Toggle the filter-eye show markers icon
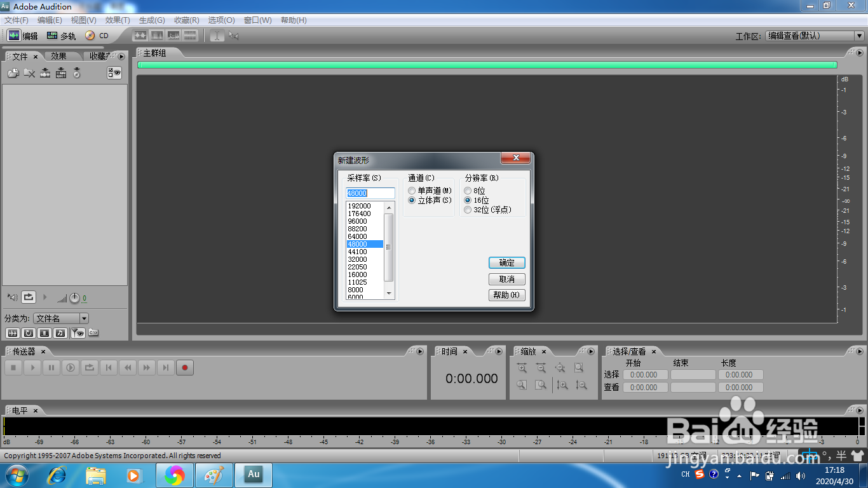 78,332
